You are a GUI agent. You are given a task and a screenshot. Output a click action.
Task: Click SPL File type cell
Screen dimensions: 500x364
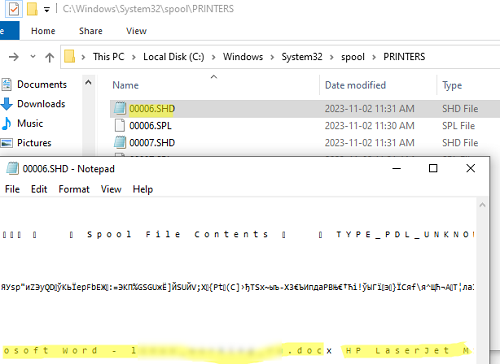(458, 126)
